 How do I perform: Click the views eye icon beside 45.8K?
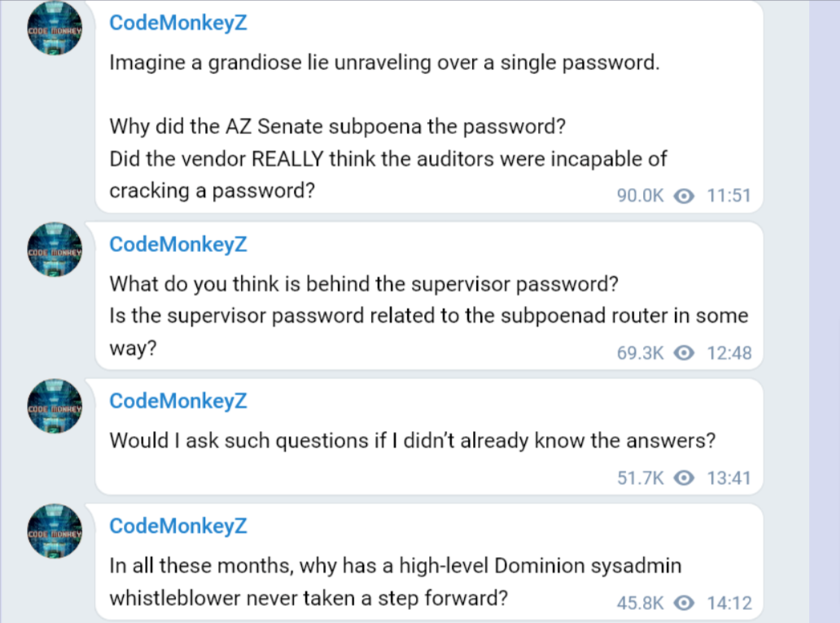pyautogui.click(x=685, y=603)
